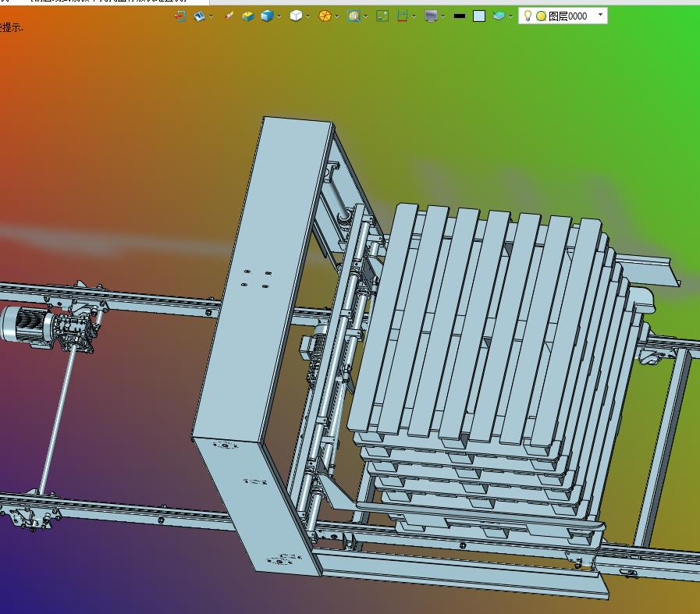The width and height of the screenshot is (700, 614).
Task: Open dropdown beside the blue book icon
Action: (211, 16)
